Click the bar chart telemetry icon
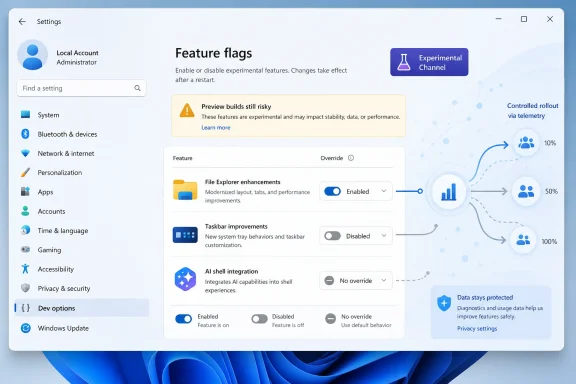 pyautogui.click(x=449, y=191)
